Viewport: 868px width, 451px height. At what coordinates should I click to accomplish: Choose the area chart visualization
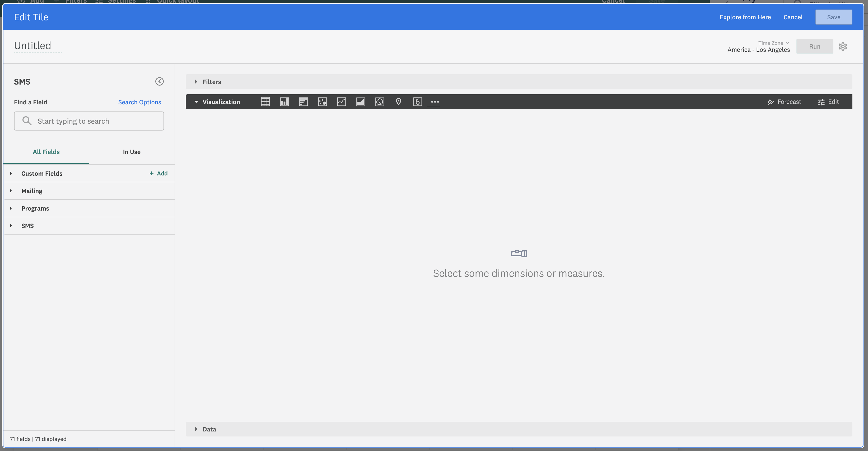(360, 101)
